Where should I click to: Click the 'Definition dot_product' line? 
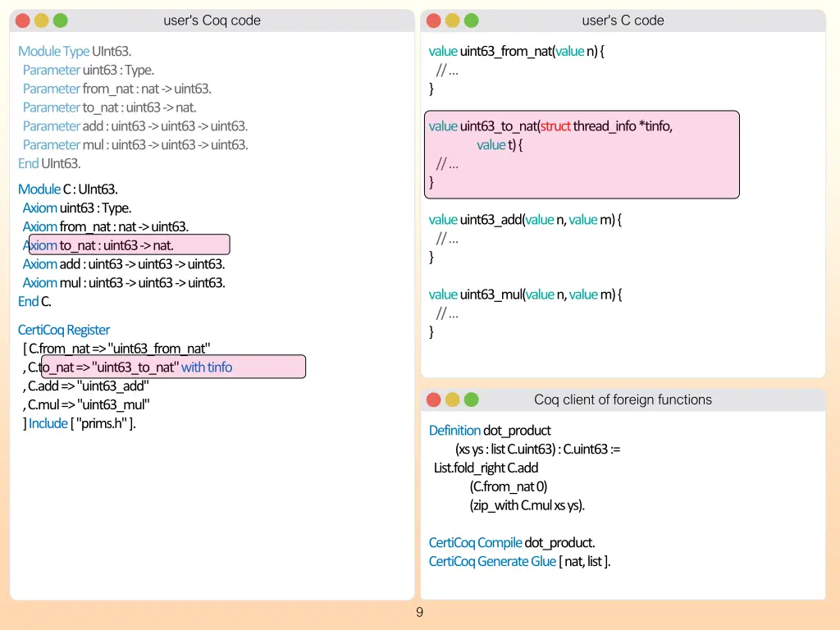pyautogui.click(x=490, y=431)
